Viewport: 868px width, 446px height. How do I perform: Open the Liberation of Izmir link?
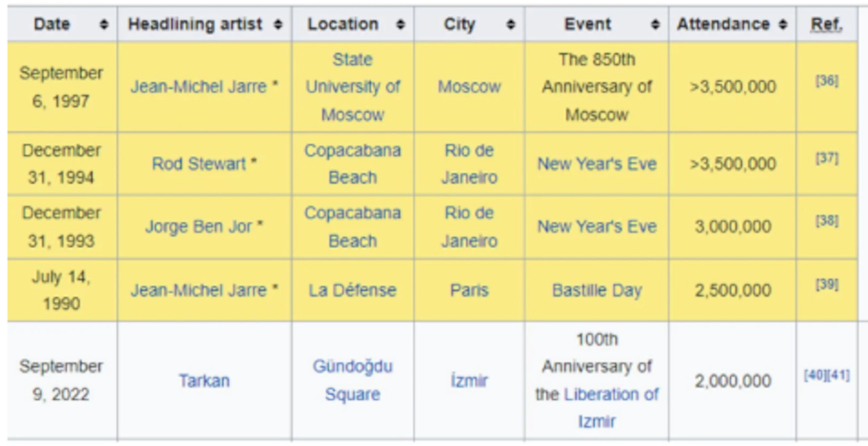coord(612,394)
